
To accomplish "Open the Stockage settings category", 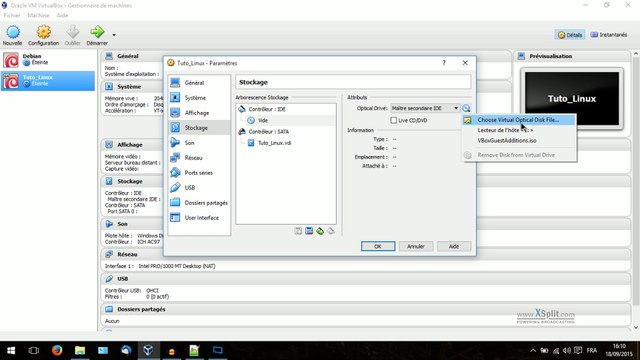I will click(x=199, y=128).
